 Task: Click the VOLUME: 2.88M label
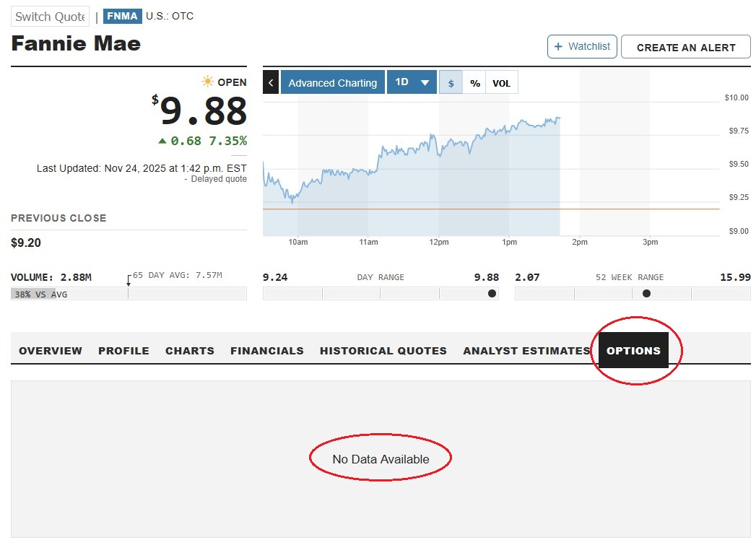pyautogui.click(x=51, y=278)
